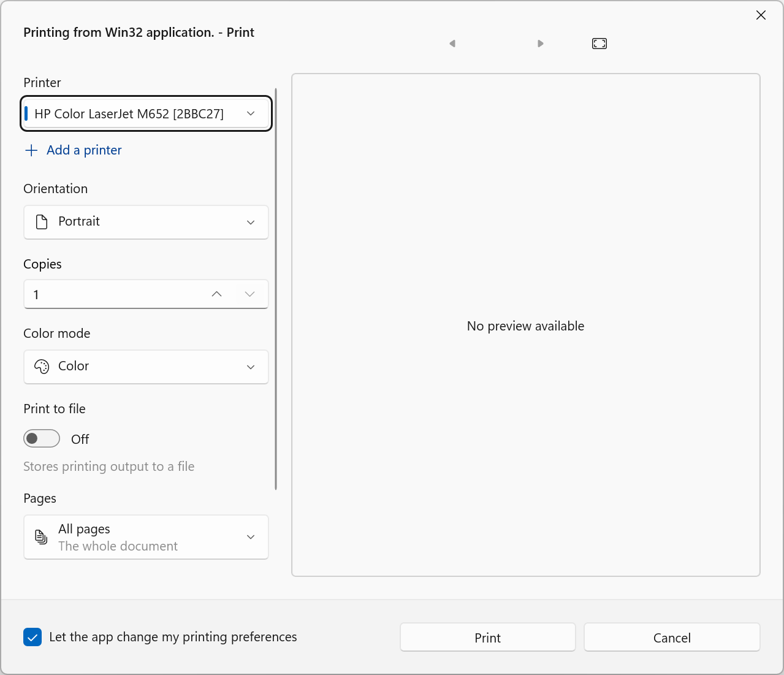Click the Print button

488,638
